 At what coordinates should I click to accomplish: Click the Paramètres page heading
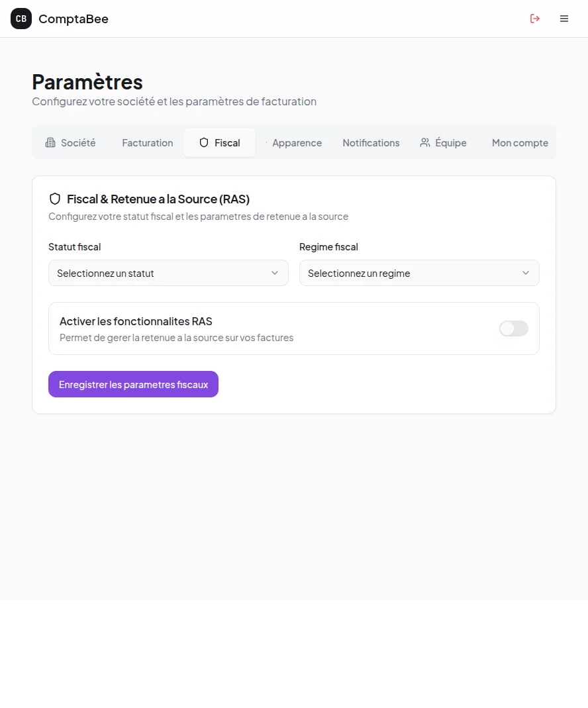coord(87,82)
